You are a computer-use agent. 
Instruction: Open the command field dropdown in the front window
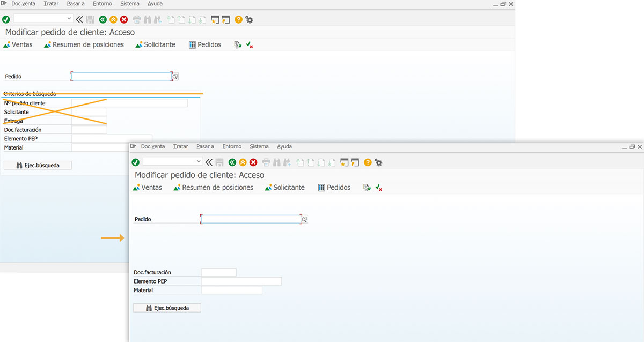(x=199, y=161)
